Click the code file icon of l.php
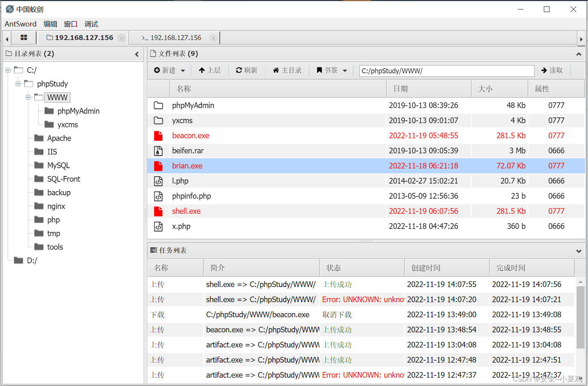 pyautogui.click(x=158, y=181)
